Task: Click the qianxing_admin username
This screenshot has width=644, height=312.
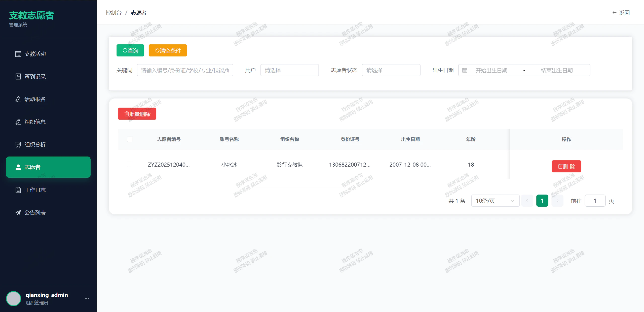Action: point(47,295)
